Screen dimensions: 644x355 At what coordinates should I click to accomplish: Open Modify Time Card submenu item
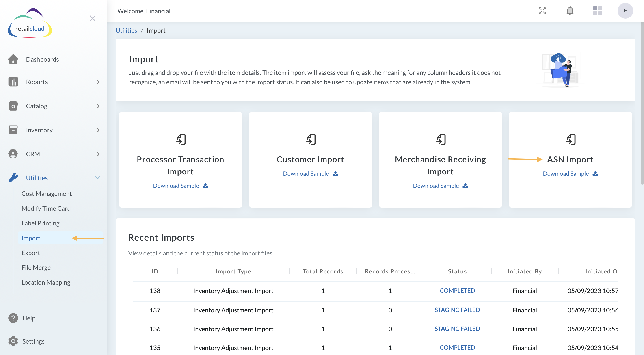(46, 208)
